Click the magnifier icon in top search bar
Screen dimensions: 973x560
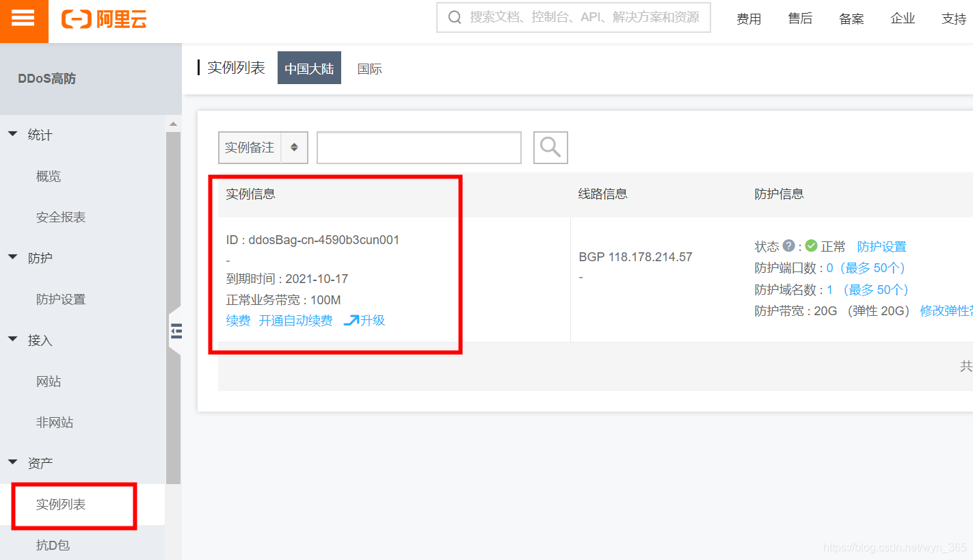coord(455,17)
